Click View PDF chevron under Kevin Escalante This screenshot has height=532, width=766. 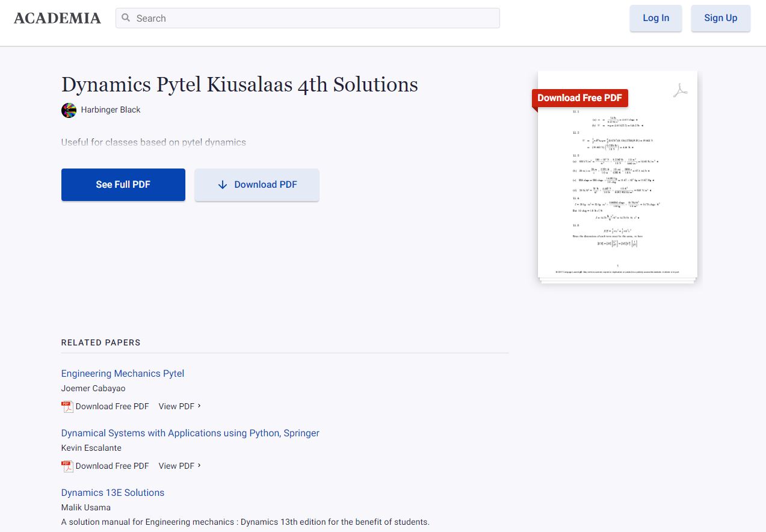[x=199, y=466]
